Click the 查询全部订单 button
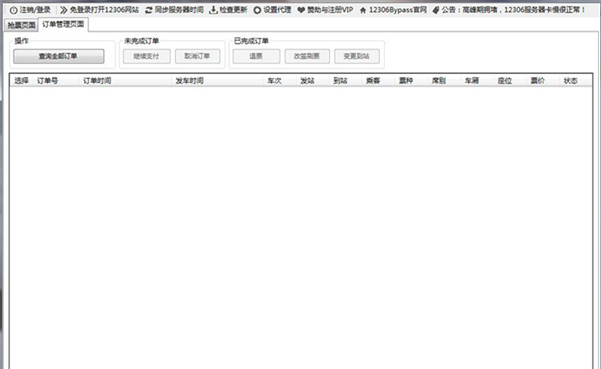 click(59, 56)
